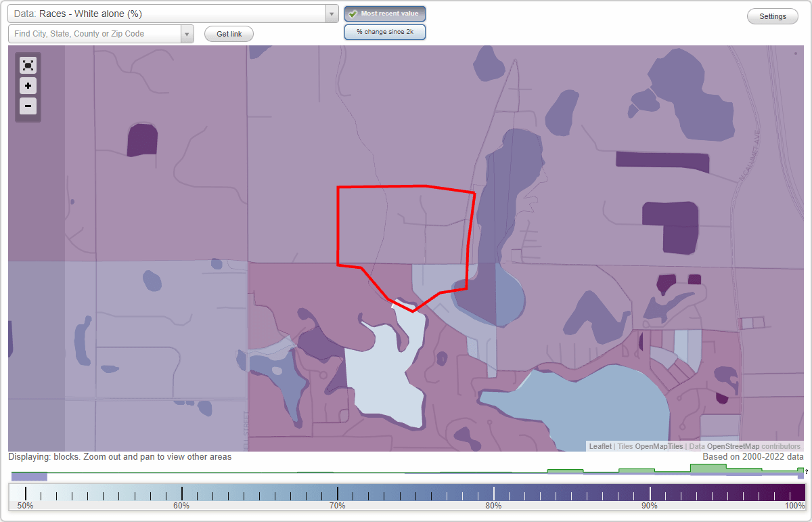Toggle Most recent value option
This screenshot has height=522, width=812.
pyautogui.click(x=385, y=14)
